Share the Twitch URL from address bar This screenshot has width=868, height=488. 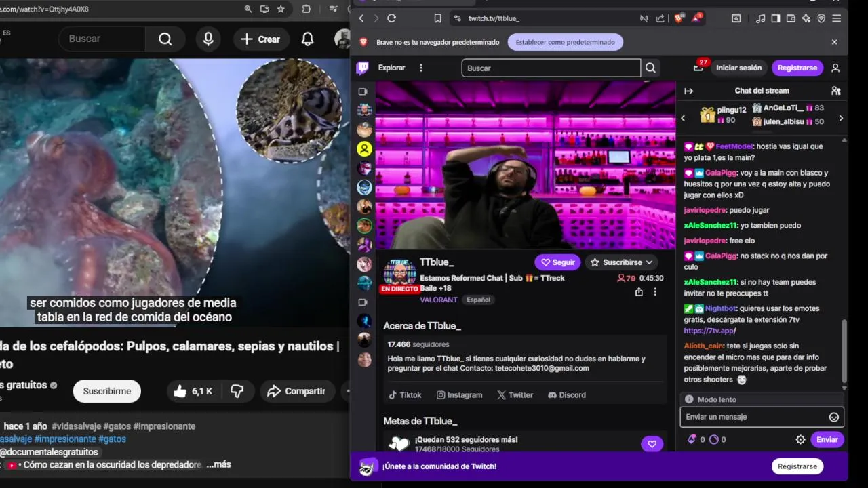(660, 18)
